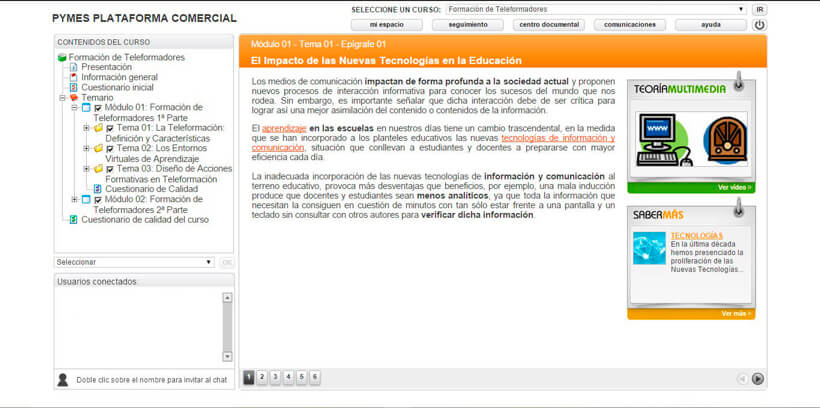Click the Tema 02 yellow folder icon
Screen dimensions: 820x408
(98, 148)
